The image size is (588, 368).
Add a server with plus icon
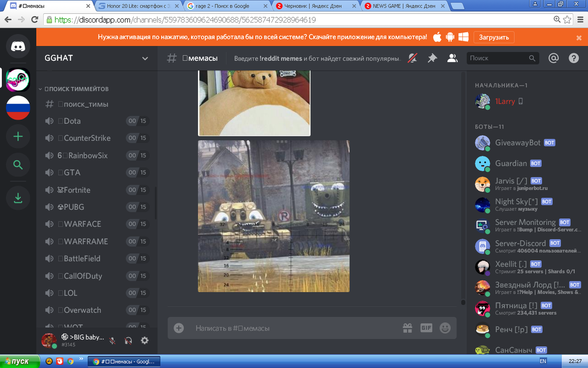click(x=18, y=136)
